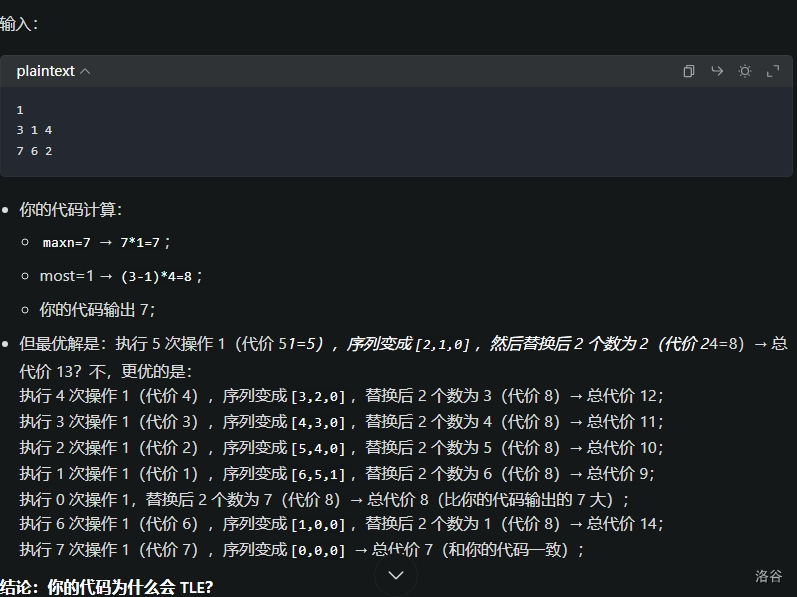Click the "3 1 4" line in code
Viewport: 797px width, 597px height.
pyautogui.click(x=34, y=130)
